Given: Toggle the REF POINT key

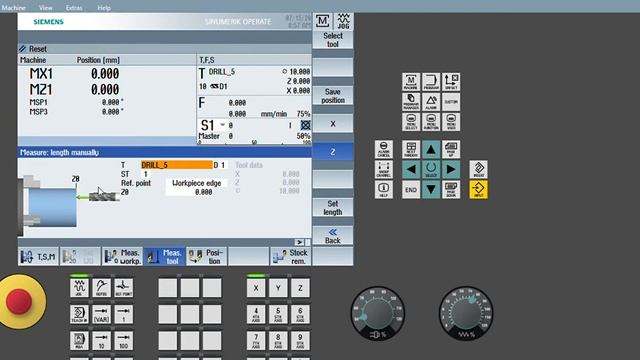Looking at the screenshot, I should [x=123, y=288].
